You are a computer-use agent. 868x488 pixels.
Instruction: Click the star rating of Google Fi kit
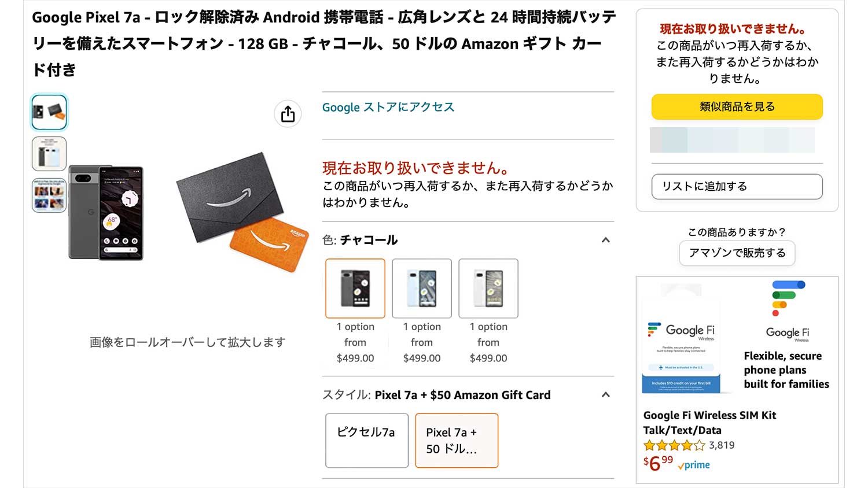pyautogui.click(x=674, y=445)
